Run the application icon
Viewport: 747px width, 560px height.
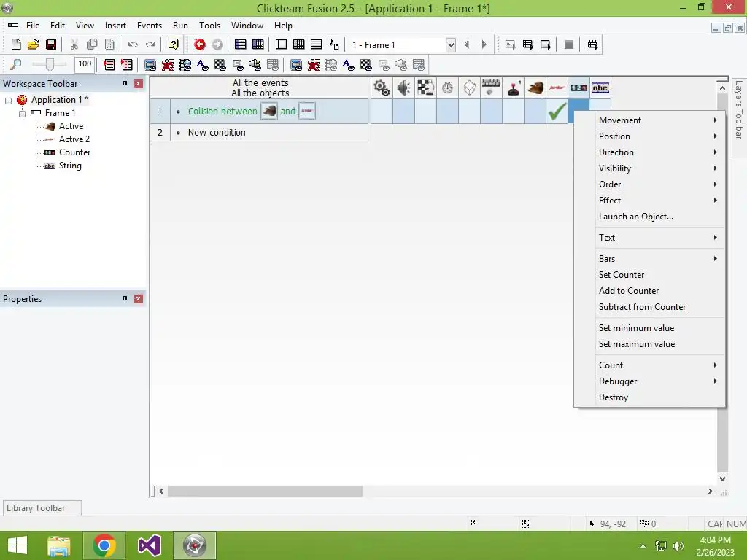click(528, 44)
